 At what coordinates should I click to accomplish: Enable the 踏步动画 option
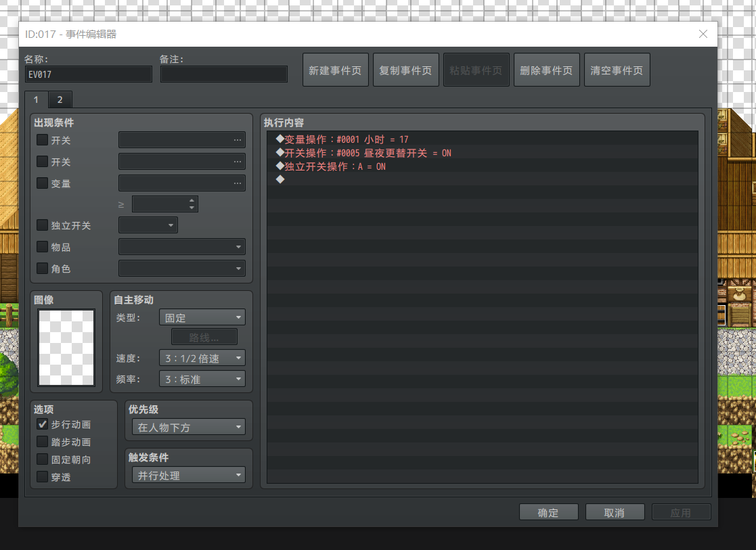[43, 442]
